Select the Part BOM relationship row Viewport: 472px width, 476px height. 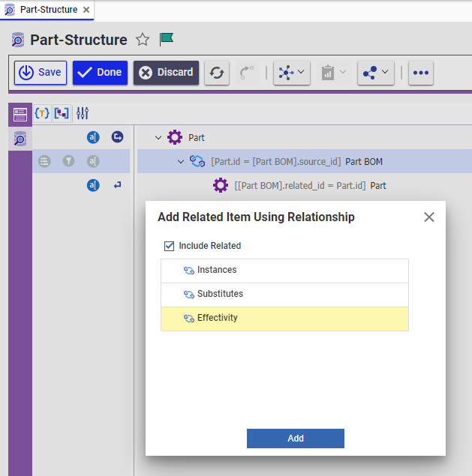pyautogui.click(x=305, y=161)
